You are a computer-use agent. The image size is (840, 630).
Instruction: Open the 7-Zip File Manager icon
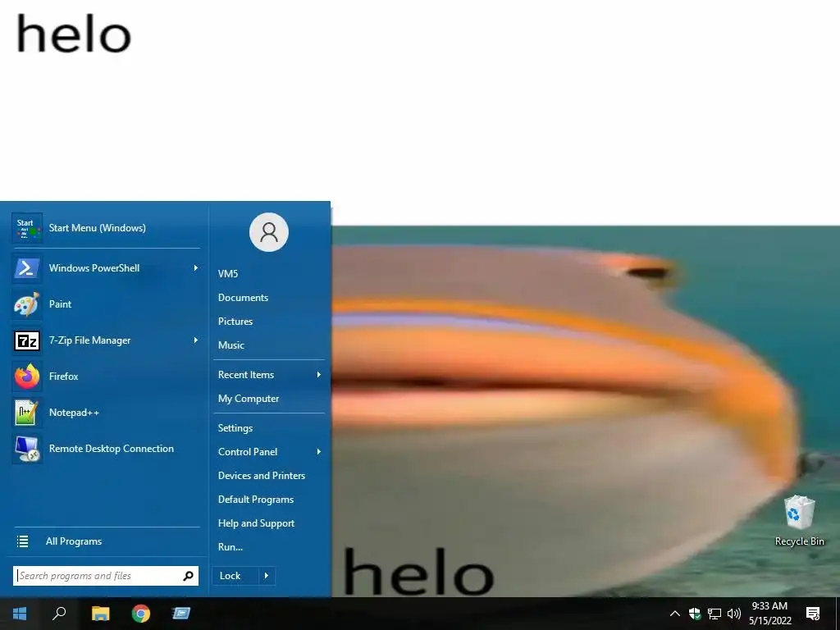(27, 340)
